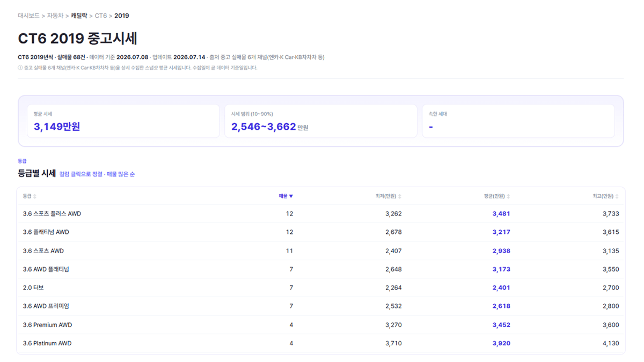
Task: Click the 평균 시세 3,149만원 card
Action: tap(123, 121)
